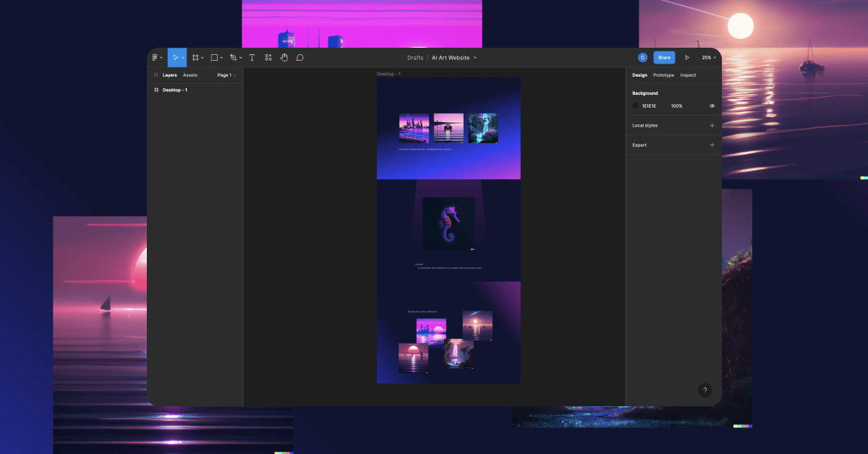The height and width of the screenshot is (454, 868).
Task: Select the Pen tool
Action: (232, 57)
